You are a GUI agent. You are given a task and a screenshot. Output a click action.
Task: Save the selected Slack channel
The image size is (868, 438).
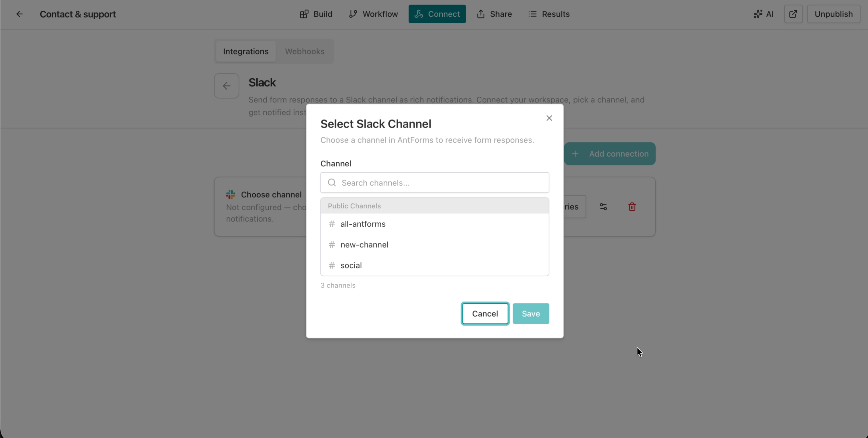pos(530,313)
